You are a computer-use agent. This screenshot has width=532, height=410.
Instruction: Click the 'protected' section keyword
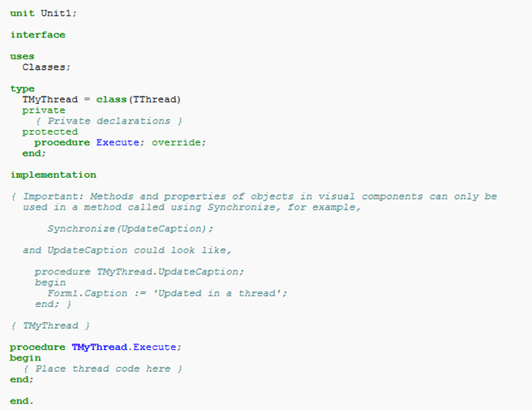pos(50,132)
